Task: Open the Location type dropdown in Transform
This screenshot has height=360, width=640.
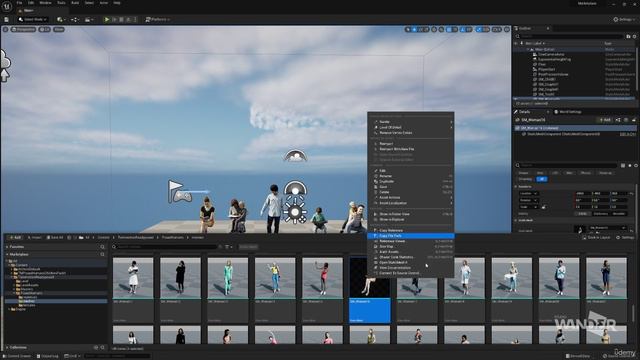Action: (528, 193)
